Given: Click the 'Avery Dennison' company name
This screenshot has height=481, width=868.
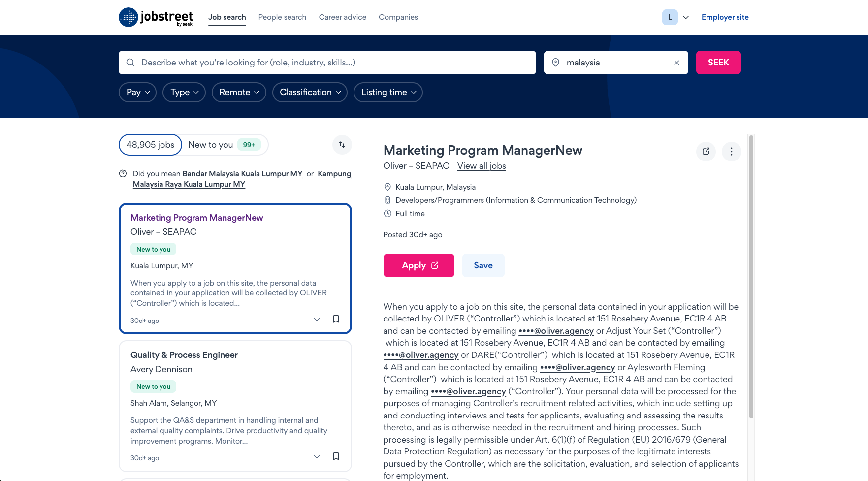Looking at the screenshot, I should pyautogui.click(x=161, y=369).
